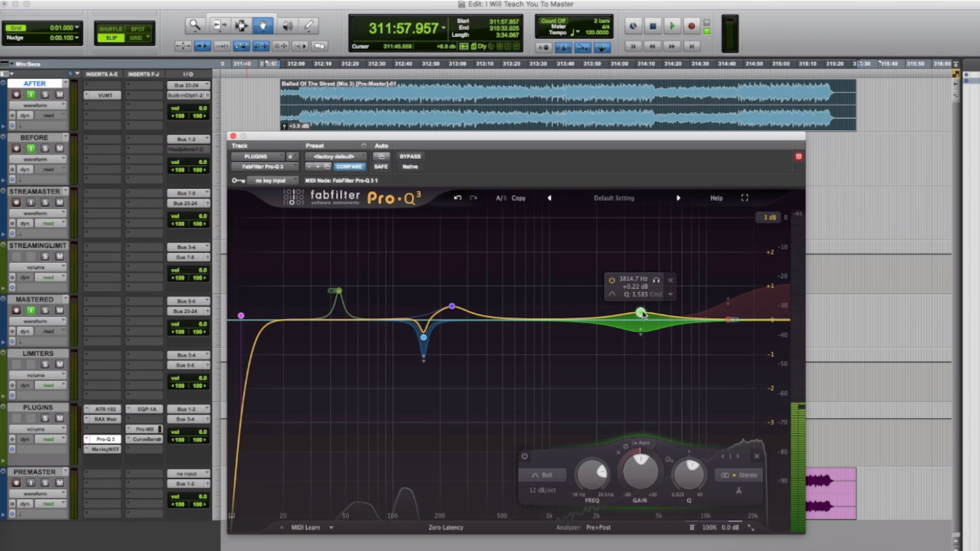
Task: Select the Pencil tool
Action: [x=309, y=25]
